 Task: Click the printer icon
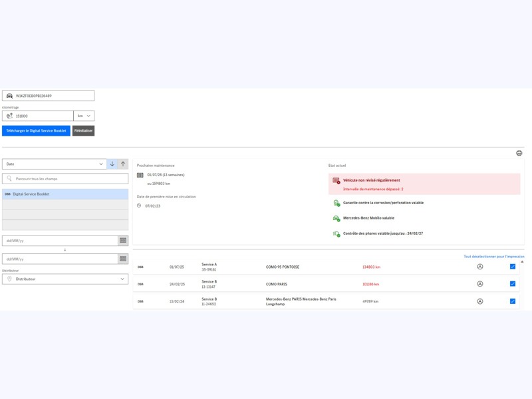point(519,153)
